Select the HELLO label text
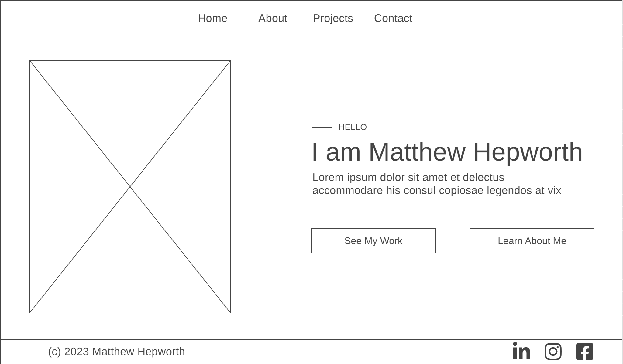 tap(353, 127)
